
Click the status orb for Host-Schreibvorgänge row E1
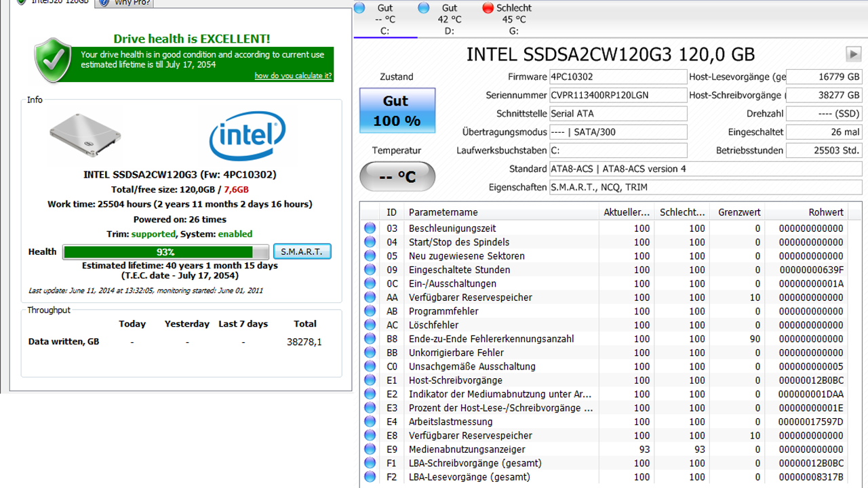370,380
